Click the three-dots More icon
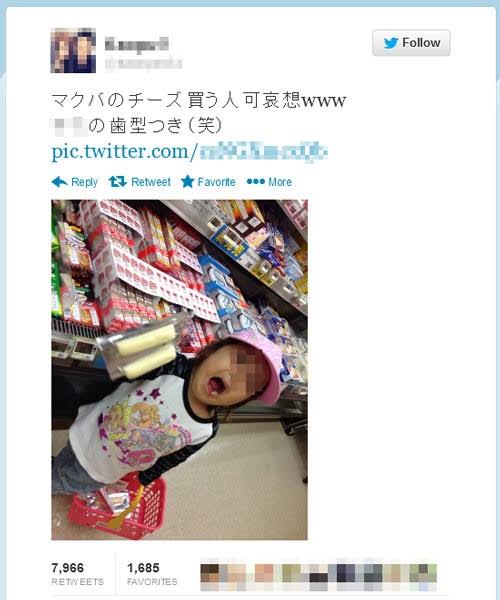Screen dimensions: 500x600 (256, 181)
